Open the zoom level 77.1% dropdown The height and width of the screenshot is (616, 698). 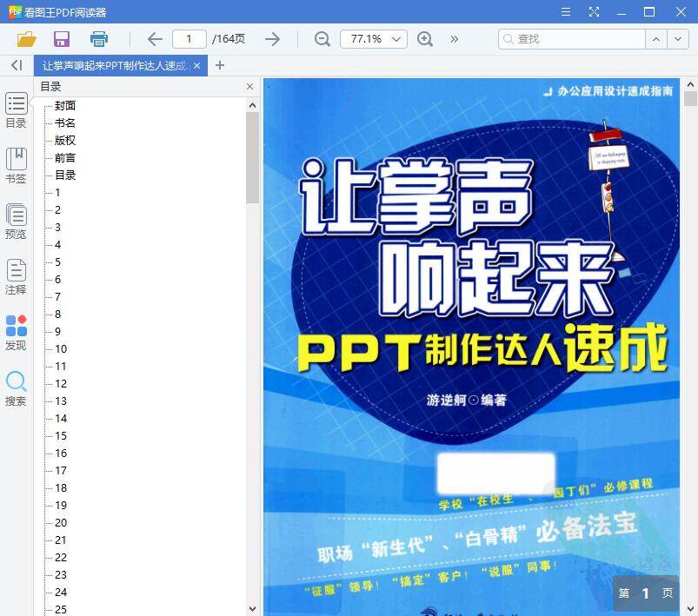374,39
